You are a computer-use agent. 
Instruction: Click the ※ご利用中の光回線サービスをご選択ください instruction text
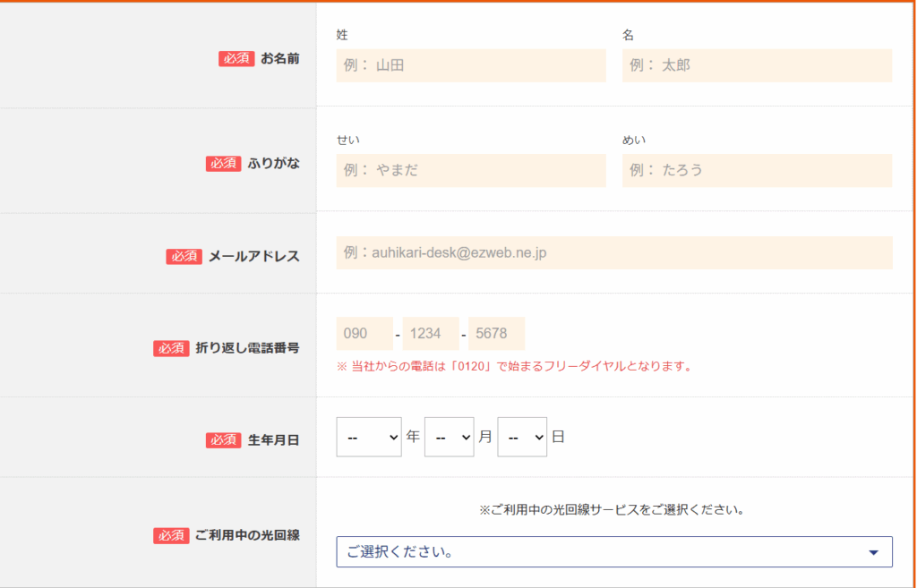pyautogui.click(x=612, y=510)
